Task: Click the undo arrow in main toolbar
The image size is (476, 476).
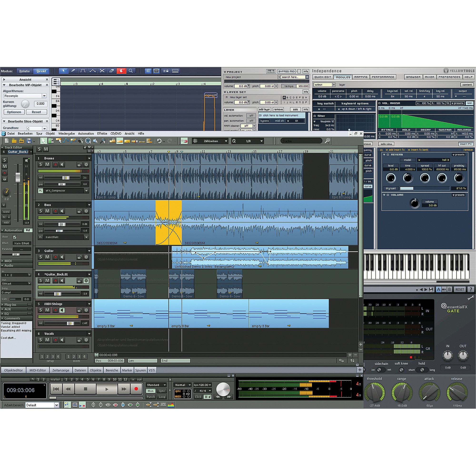Action: click(x=159, y=141)
